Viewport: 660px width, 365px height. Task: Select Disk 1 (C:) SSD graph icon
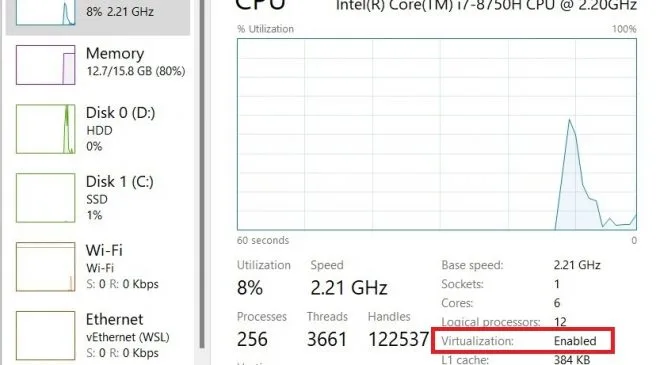pyautogui.click(x=45, y=197)
